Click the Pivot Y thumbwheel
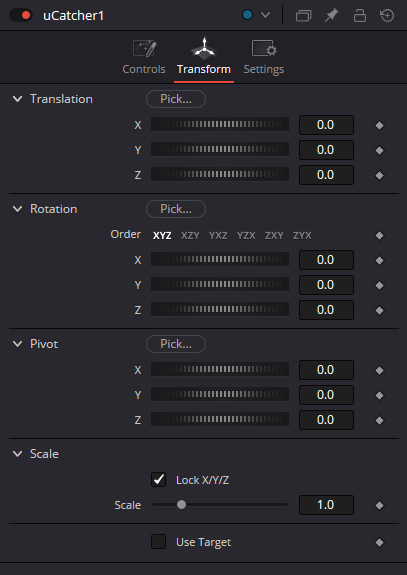 220,395
